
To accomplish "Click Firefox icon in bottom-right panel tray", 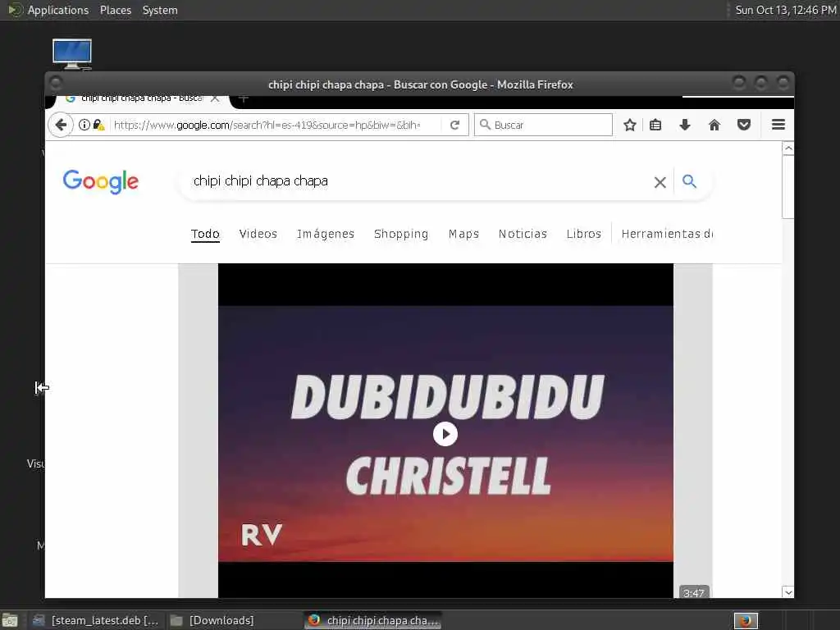I will tap(746, 621).
